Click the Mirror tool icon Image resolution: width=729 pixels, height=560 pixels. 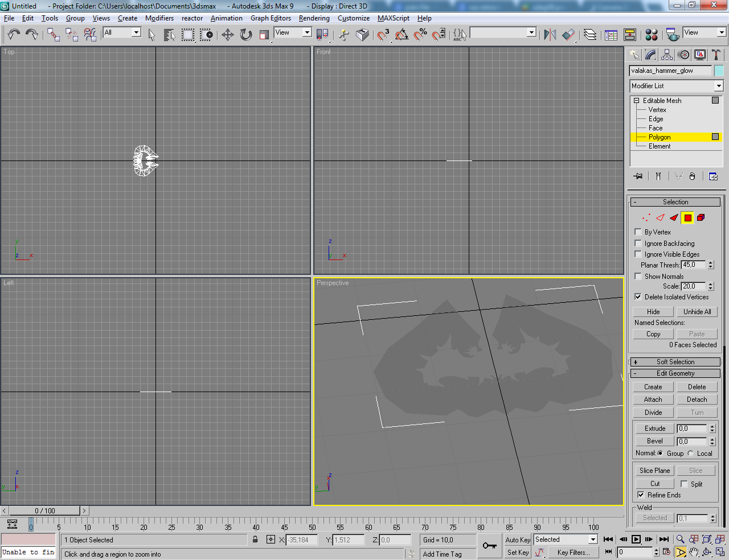click(x=550, y=35)
